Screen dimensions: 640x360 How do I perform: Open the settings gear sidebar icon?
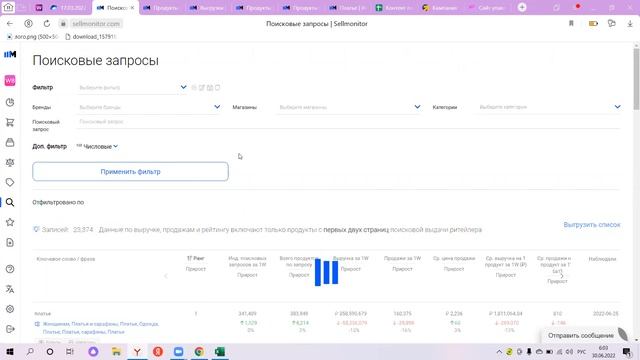click(10, 309)
